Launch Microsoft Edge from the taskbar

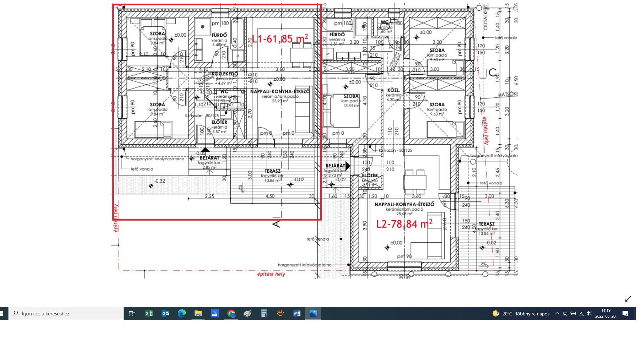click(x=181, y=313)
